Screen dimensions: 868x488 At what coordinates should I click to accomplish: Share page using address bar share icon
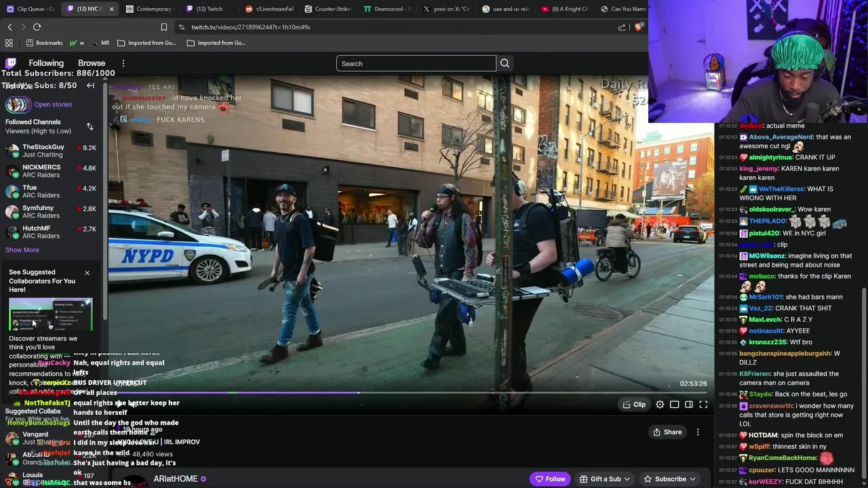(622, 27)
